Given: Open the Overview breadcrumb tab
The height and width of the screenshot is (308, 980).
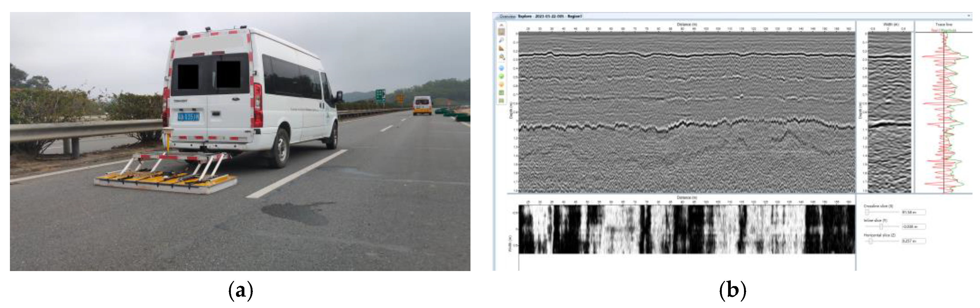Looking at the screenshot, I should coord(507,16).
